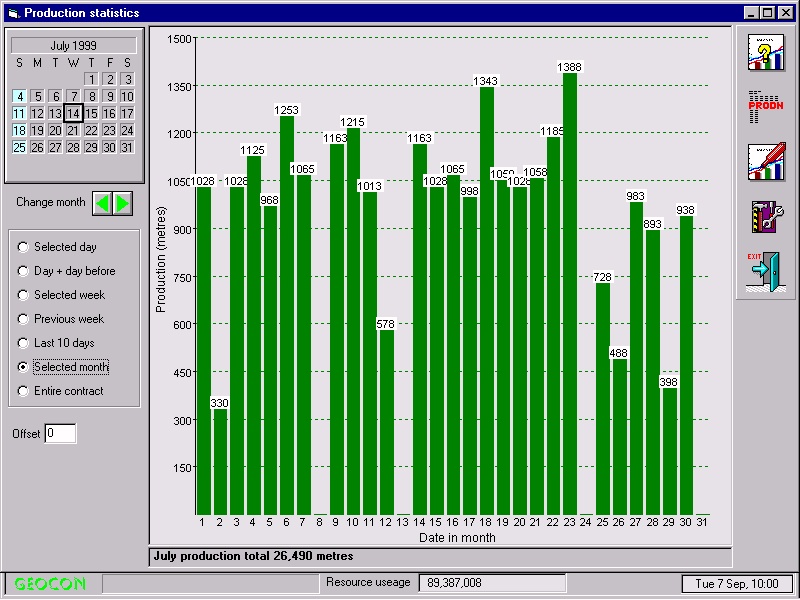Viewport: 800px width, 600px height.
Task: Select July 23 in the calendar
Action: 109,130
